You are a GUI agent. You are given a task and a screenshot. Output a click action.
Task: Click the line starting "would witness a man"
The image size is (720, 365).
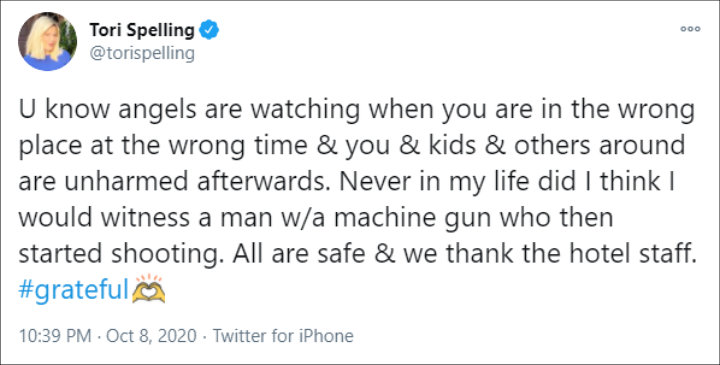pos(316,217)
